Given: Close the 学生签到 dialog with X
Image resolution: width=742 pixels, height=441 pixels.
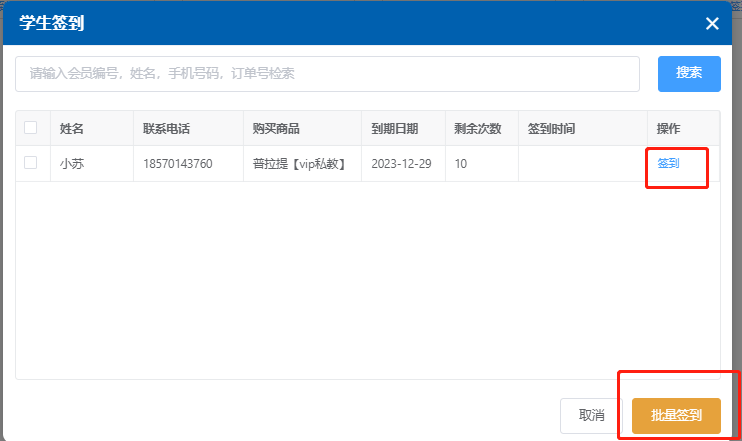Looking at the screenshot, I should click(x=712, y=24).
